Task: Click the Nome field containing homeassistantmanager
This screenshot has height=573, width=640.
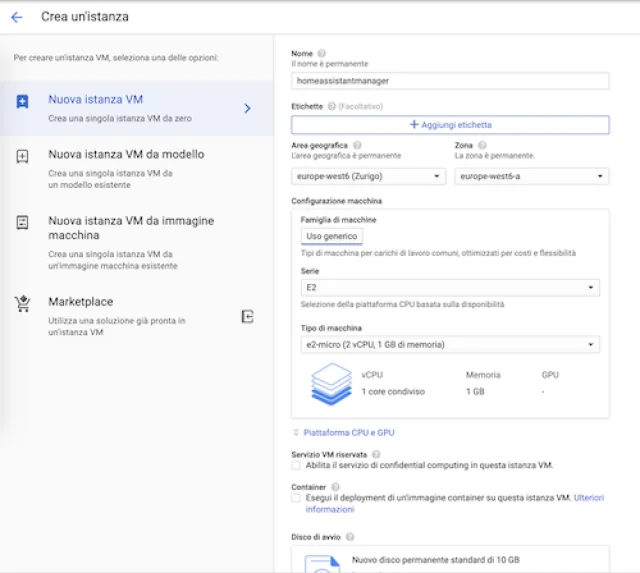Action: pos(449,80)
